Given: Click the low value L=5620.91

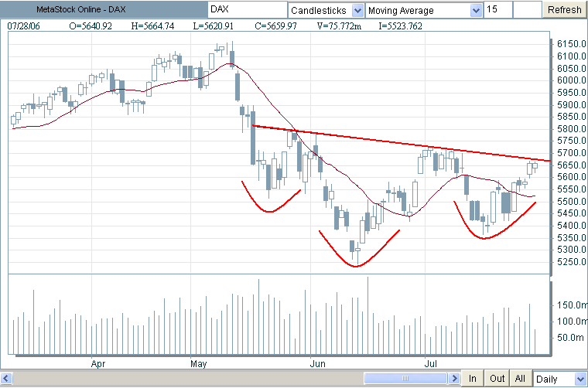Looking at the screenshot, I should 213,26.
